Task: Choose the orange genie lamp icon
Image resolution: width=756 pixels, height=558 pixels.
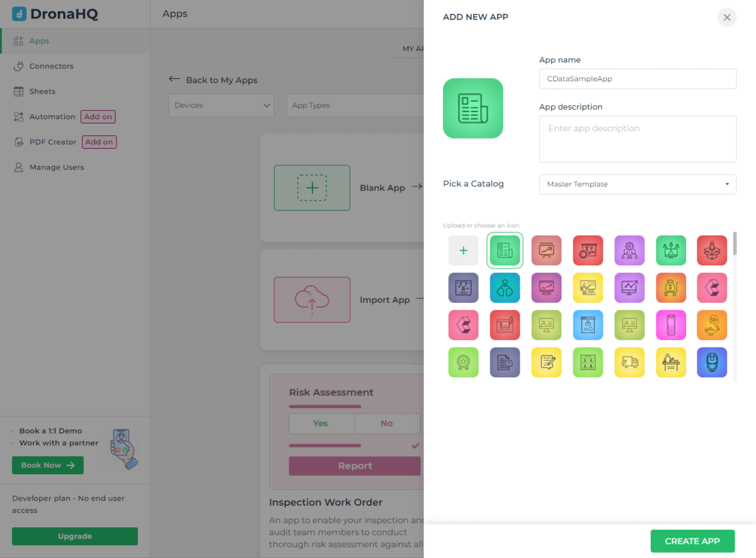Action: pos(712,325)
